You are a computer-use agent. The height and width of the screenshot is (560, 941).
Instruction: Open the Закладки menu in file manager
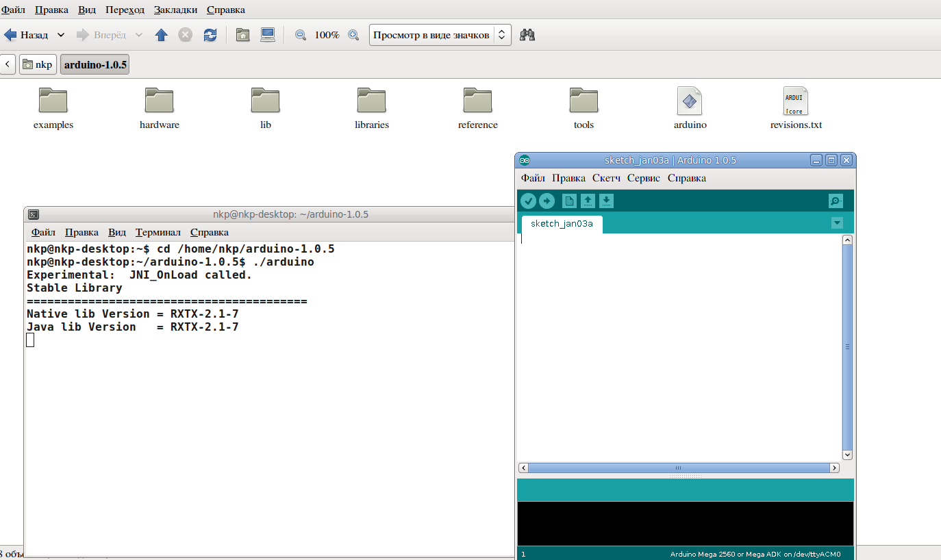pyautogui.click(x=176, y=10)
